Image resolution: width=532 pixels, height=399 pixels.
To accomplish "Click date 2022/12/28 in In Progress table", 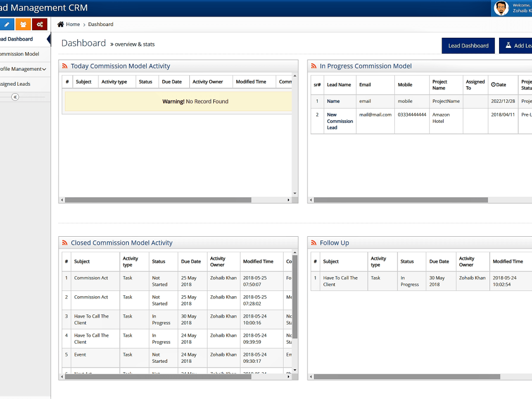I will tap(503, 101).
